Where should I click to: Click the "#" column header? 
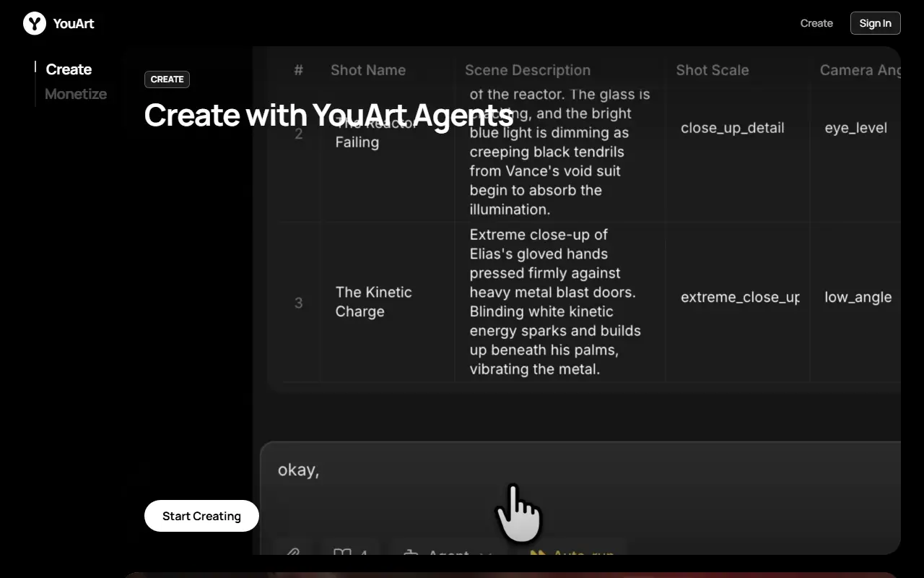point(298,70)
